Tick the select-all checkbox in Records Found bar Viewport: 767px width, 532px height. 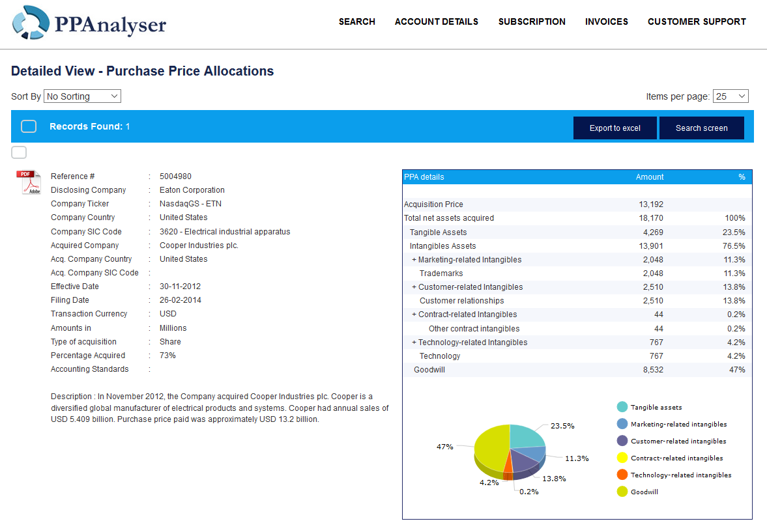point(29,126)
